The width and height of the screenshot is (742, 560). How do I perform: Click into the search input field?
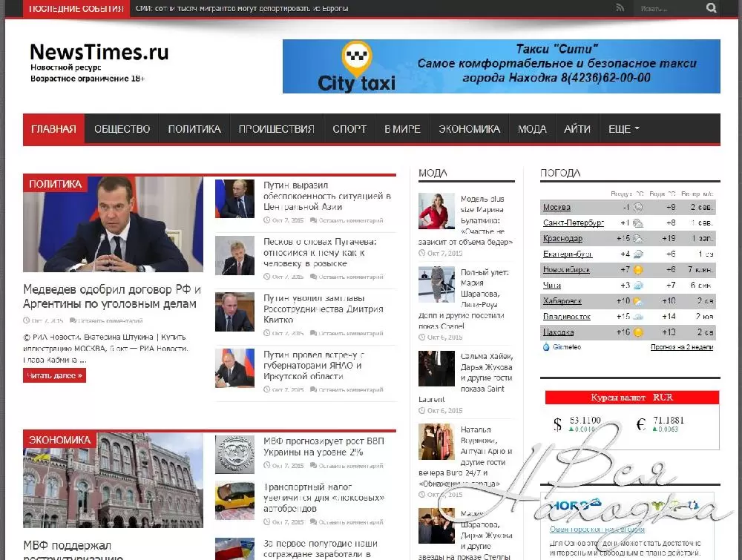pos(668,8)
